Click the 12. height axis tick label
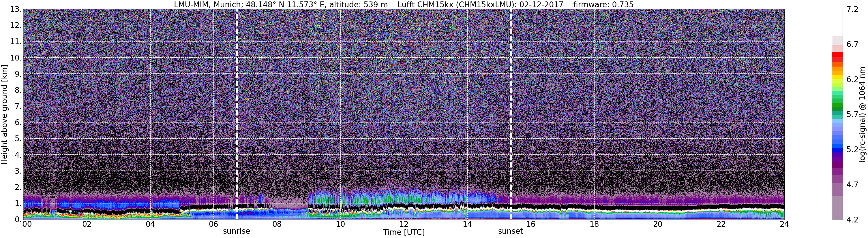 click(x=15, y=26)
